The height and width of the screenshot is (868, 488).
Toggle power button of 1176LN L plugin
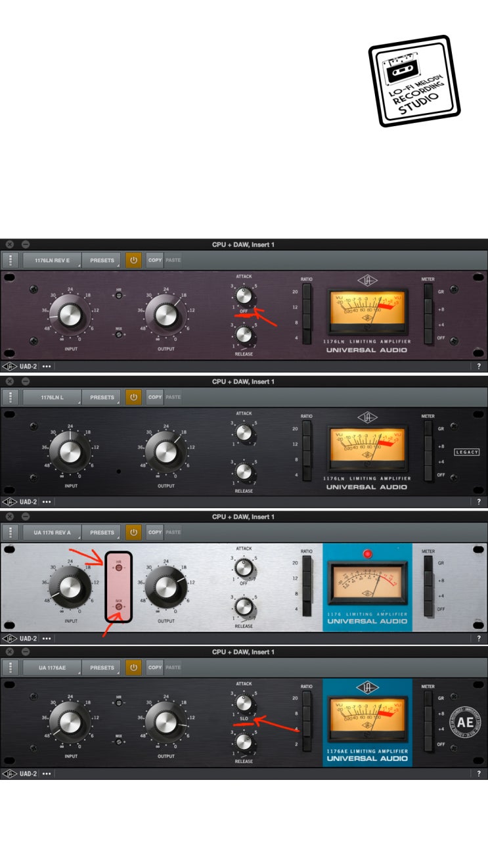pyautogui.click(x=134, y=397)
